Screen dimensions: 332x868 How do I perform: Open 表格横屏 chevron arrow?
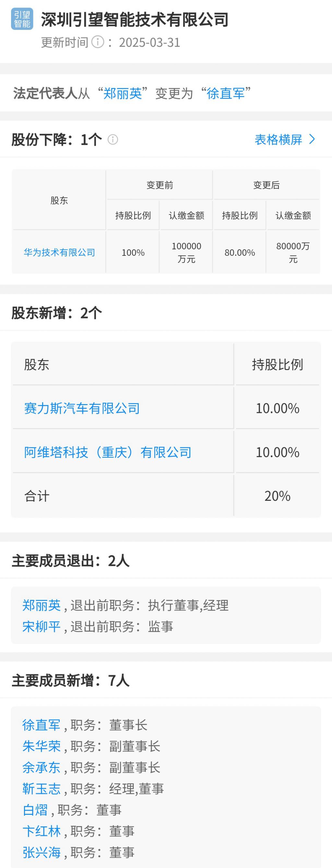pos(312,140)
